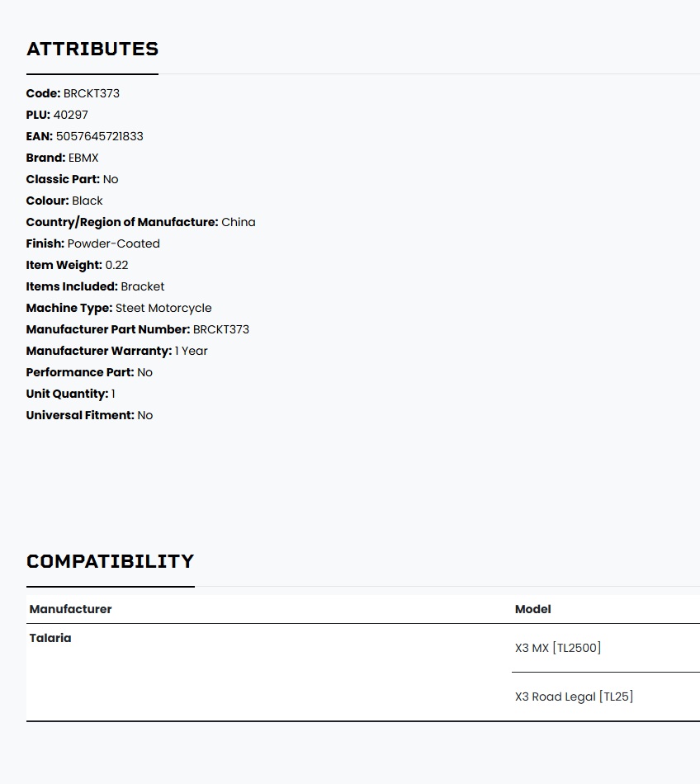The width and height of the screenshot is (700, 784).
Task: Click the Colour: Black attribute
Action: pyautogui.click(x=64, y=201)
